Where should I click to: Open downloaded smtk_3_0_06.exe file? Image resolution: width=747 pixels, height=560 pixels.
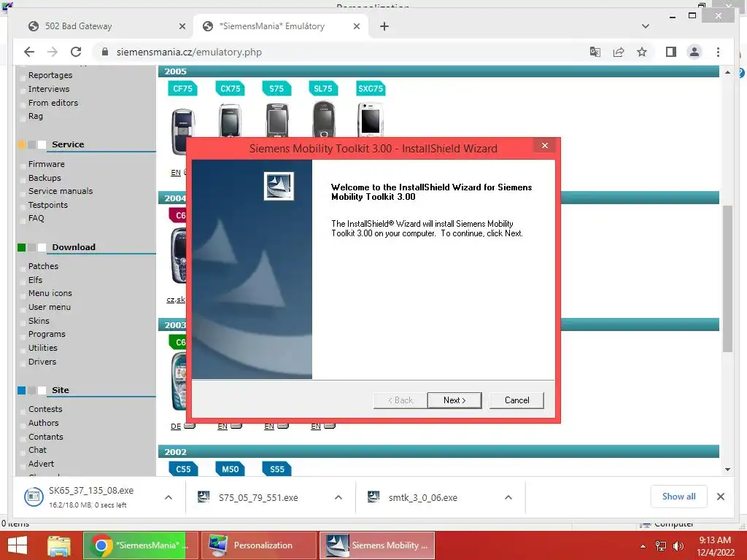(422, 497)
